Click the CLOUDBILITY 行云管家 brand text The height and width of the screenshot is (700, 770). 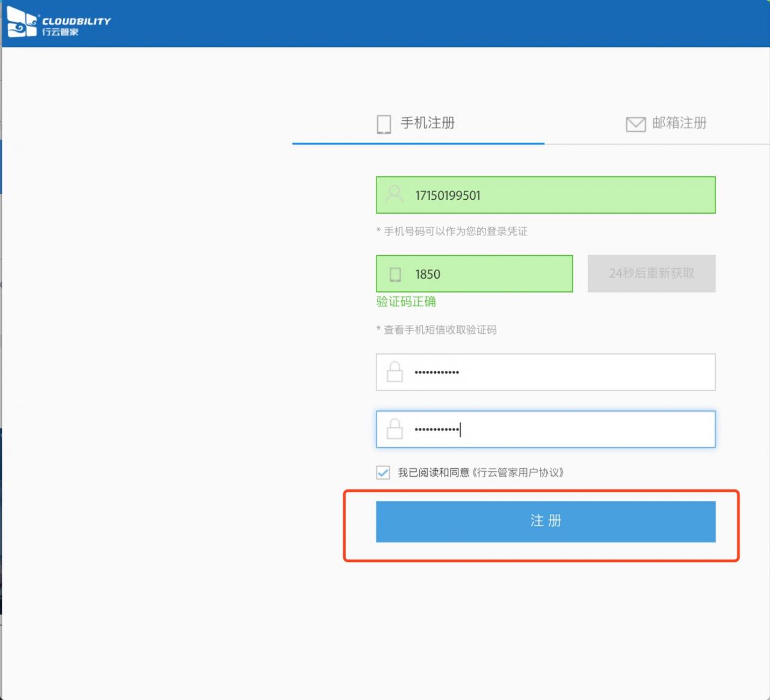(76, 26)
